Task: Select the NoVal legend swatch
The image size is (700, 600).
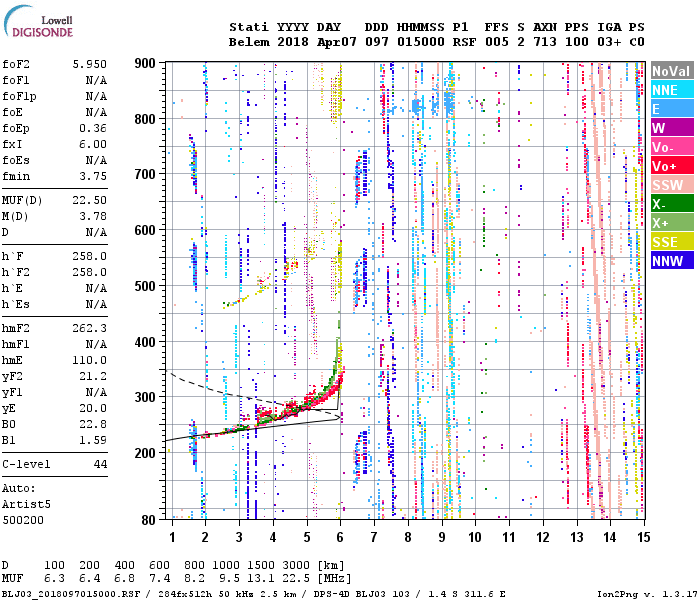Action: 672,71
